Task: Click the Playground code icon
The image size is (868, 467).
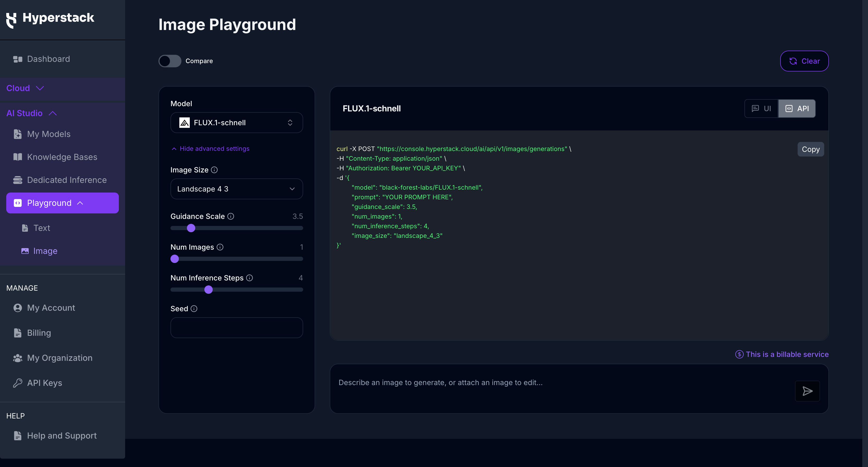Action: (x=17, y=203)
